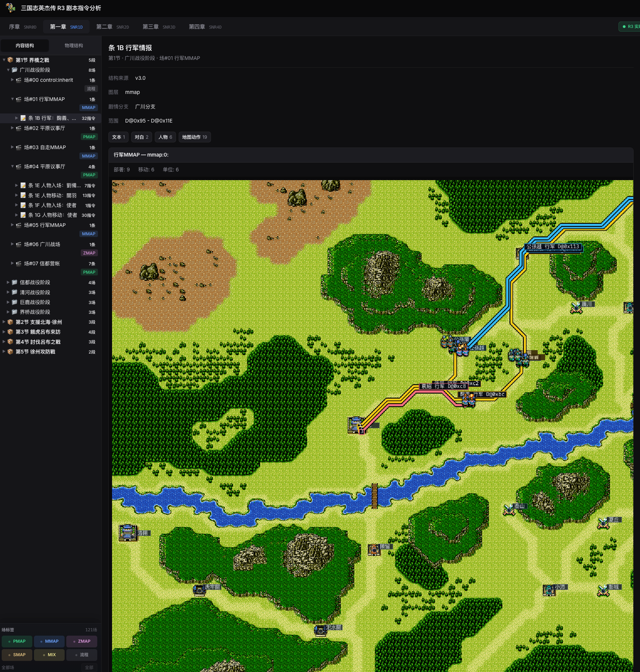Viewport: 640px width, 672px height.
Task: Click the 对白 2 filter button
Action: [x=141, y=137]
